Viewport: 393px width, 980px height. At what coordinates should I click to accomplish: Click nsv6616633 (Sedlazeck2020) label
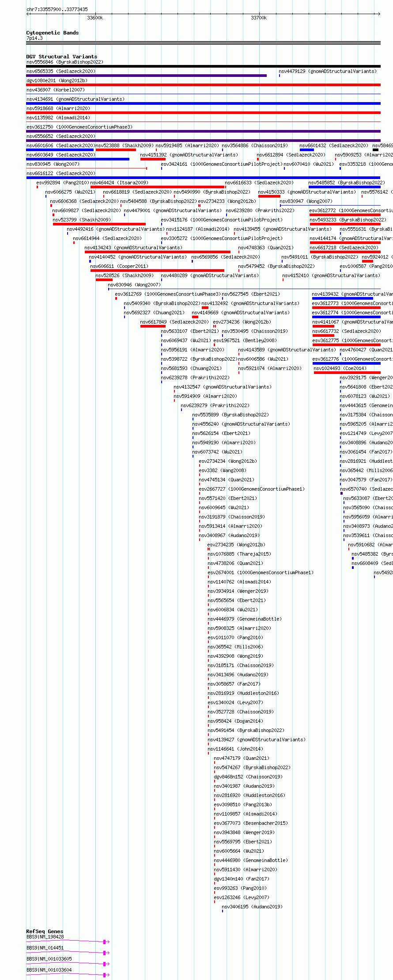point(259,183)
